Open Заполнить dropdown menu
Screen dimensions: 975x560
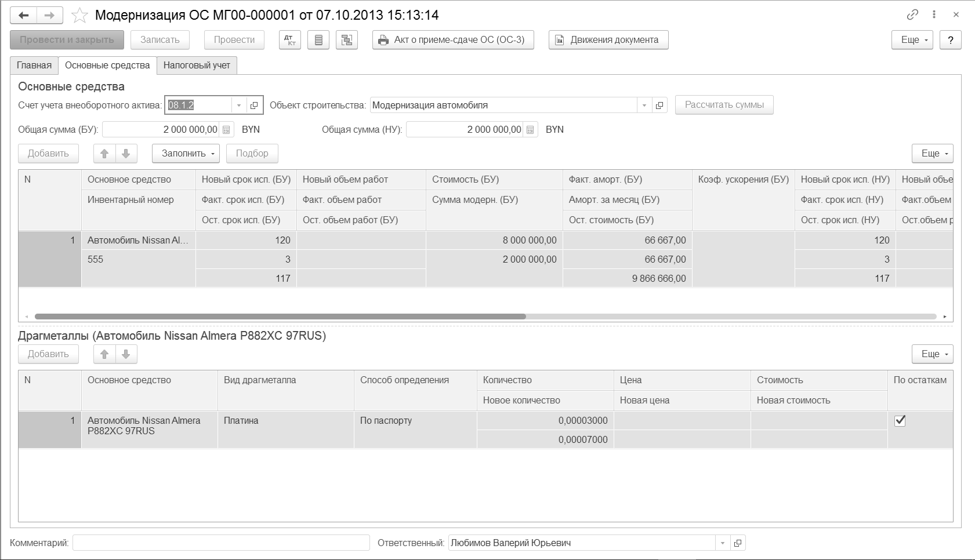186,154
